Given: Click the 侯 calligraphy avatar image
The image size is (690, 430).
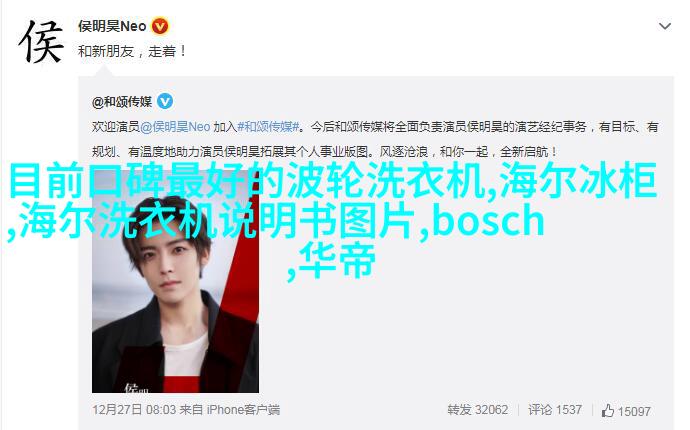Looking at the screenshot, I should click(x=41, y=42).
